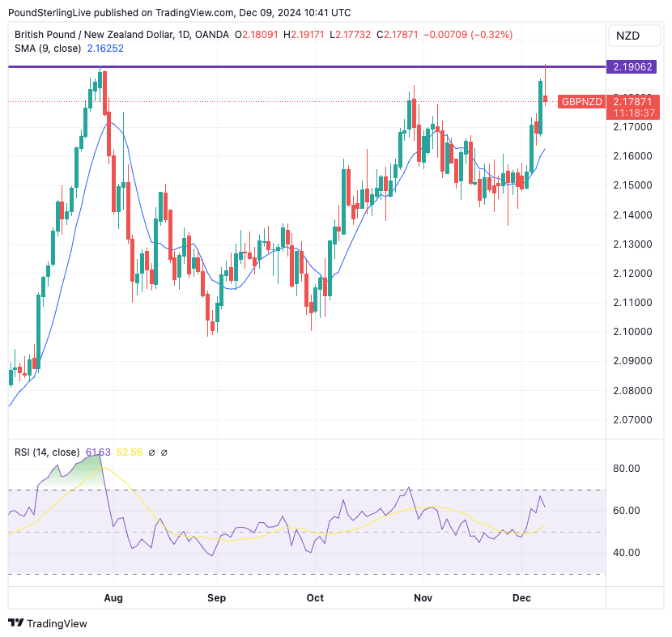Click the Aug label on time axis

point(113,598)
